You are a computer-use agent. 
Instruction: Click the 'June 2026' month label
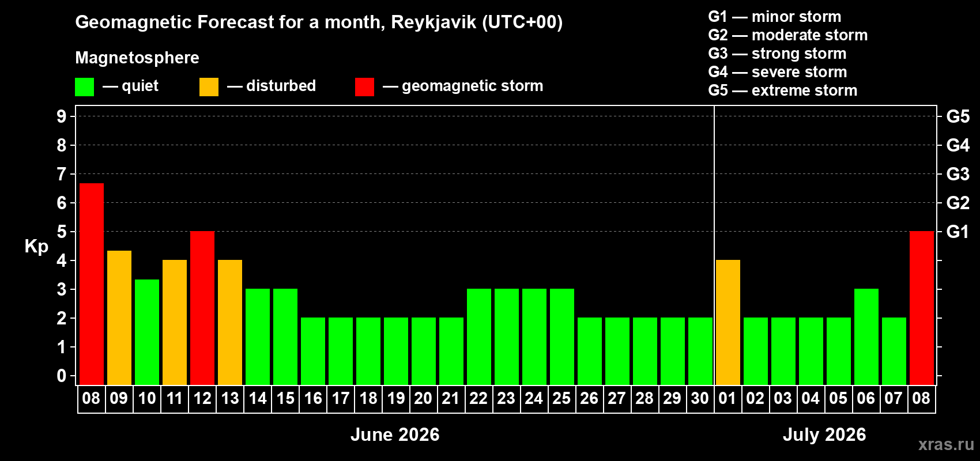click(395, 434)
